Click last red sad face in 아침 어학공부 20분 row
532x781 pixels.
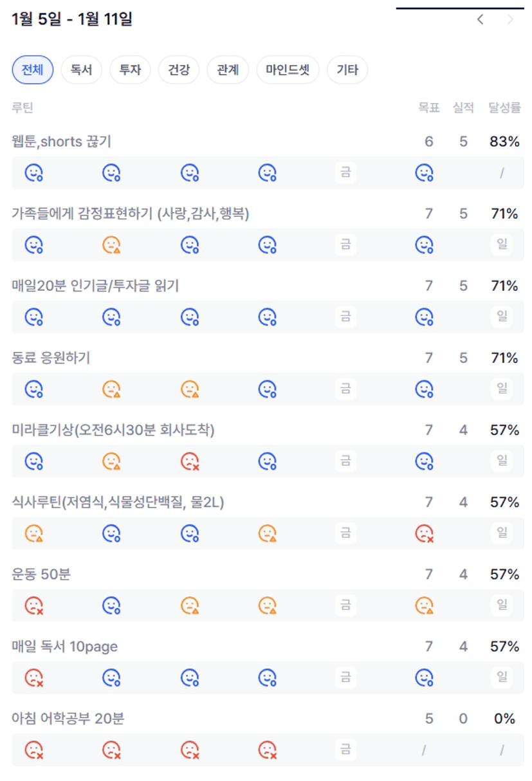267,749
